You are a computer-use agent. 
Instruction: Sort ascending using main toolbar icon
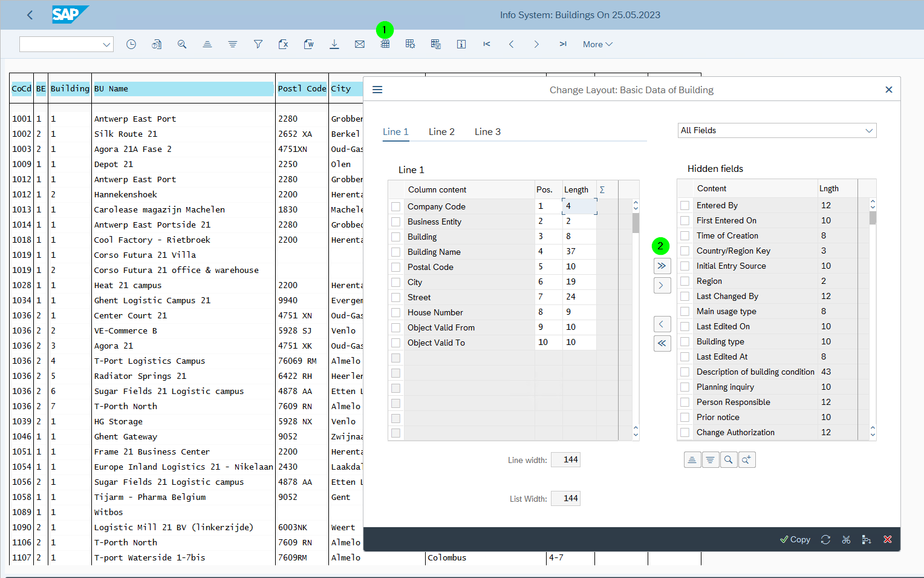[x=207, y=44]
